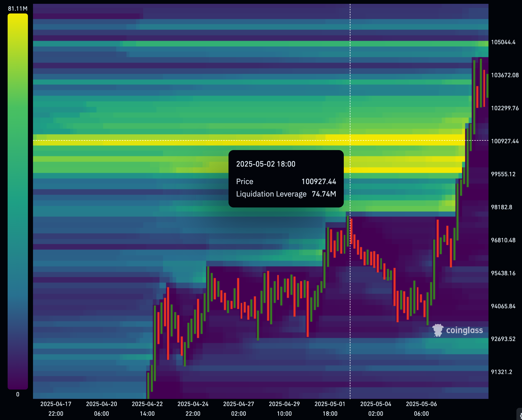Screen dimensions: 522x420
Task: Click the 92693.52 price axis label
Action: 503,339
